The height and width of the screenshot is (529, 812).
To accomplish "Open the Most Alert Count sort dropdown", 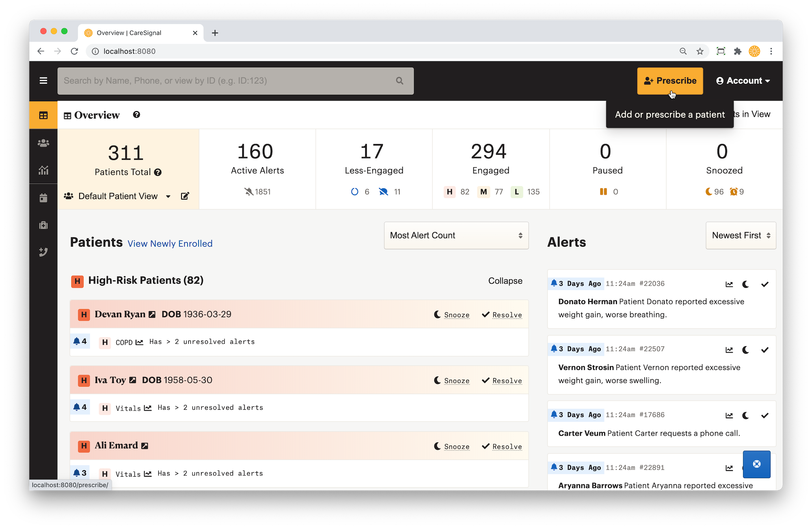I will (456, 235).
